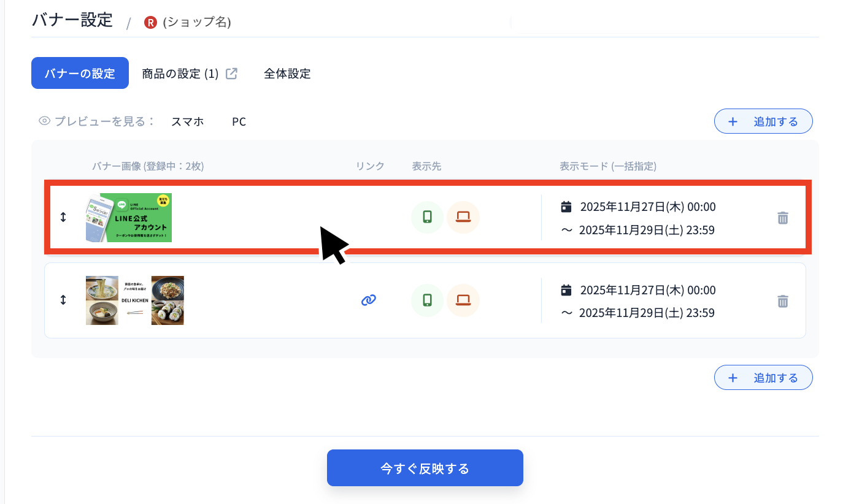Viewport: 843px width, 504px height.
Task: Grab the reorder arrows on the DELI KICHEN row
Action: coord(63,300)
